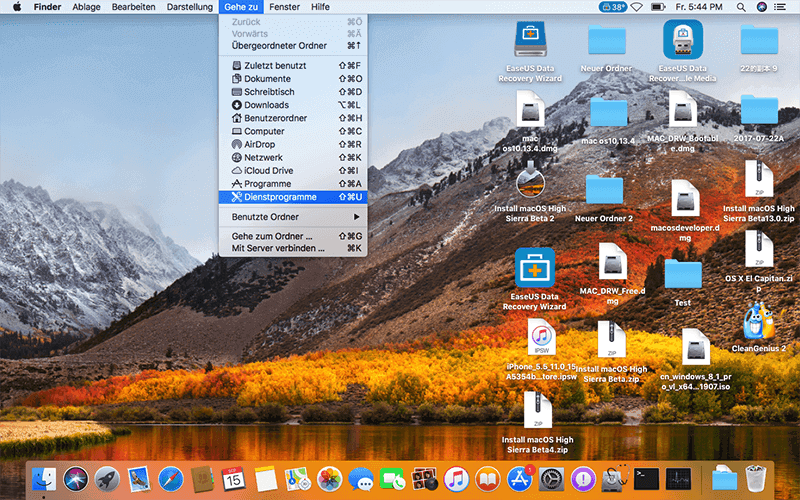Click the Siri icon in menu bar
This screenshot has width=800, height=500.
(x=761, y=7)
